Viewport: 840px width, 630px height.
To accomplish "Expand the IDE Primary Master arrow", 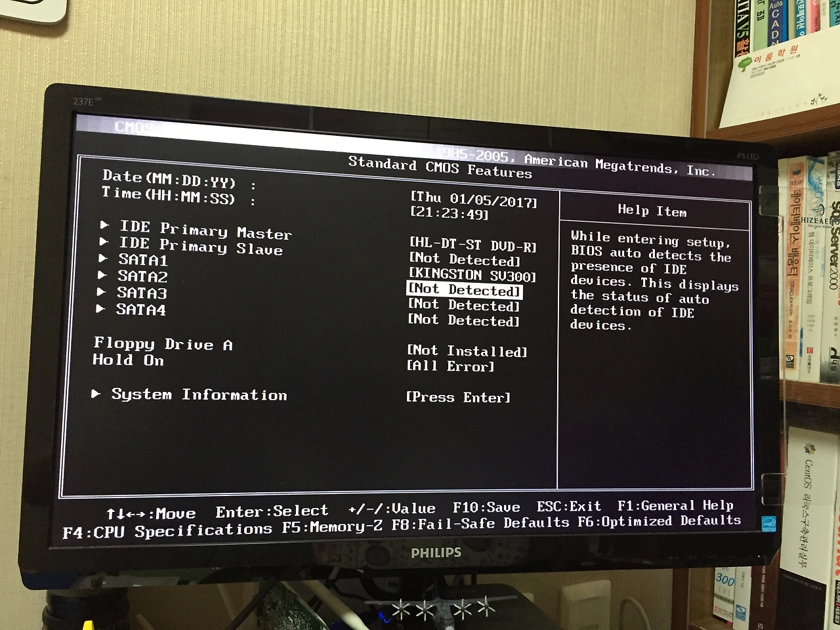I will coord(104,225).
